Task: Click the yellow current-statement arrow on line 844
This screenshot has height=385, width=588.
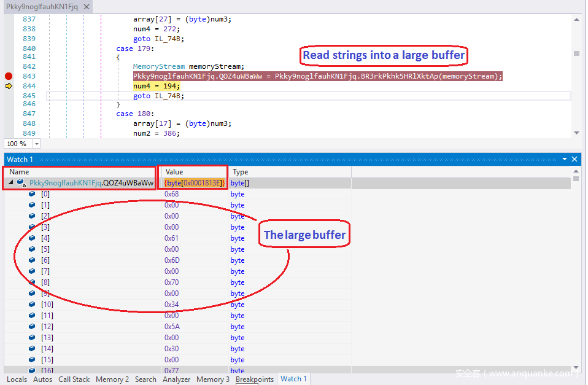Action: pos(9,87)
